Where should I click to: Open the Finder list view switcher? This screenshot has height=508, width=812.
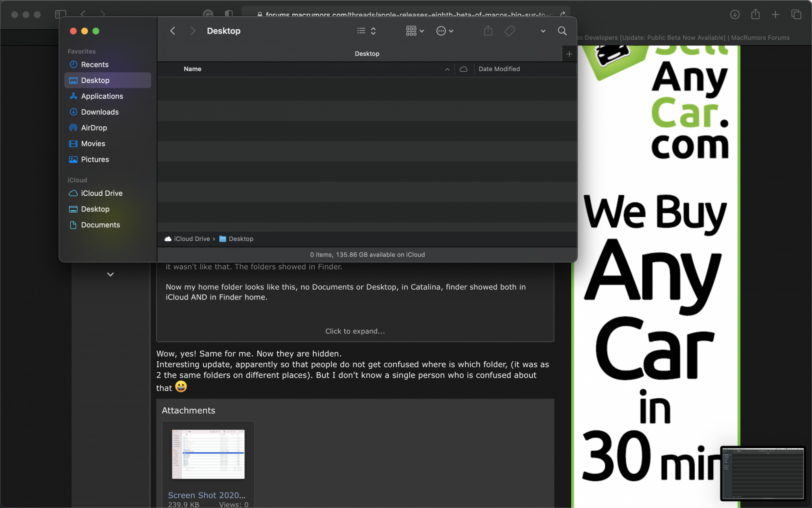coord(367,31)
